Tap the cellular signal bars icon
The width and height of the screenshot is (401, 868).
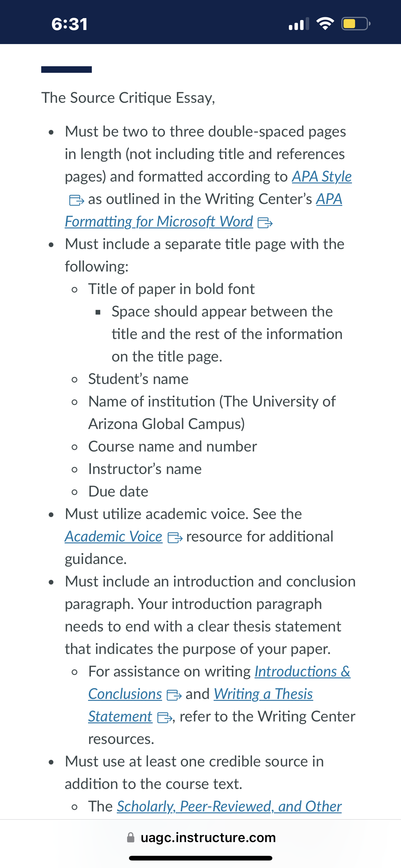tap(299, 24)
